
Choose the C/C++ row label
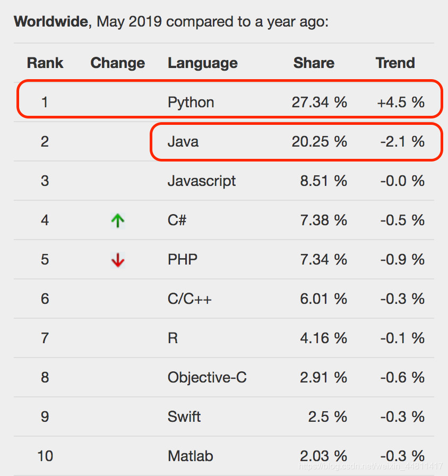coord(189,299)
